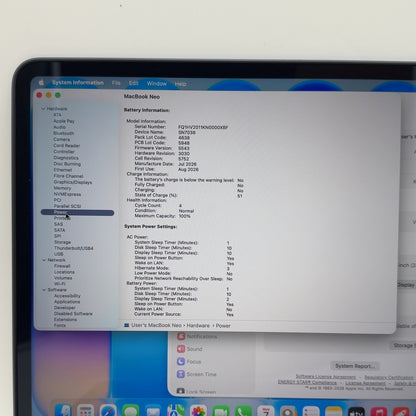Screen dimensions: 416x416
Task: Select Camera in the sidebar
Action: 62,139
